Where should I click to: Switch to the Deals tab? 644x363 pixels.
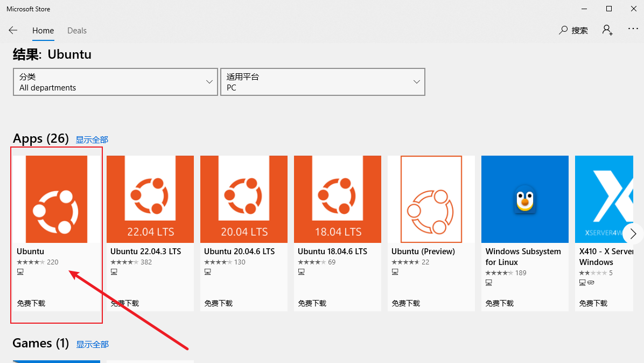tap(77, 31)
